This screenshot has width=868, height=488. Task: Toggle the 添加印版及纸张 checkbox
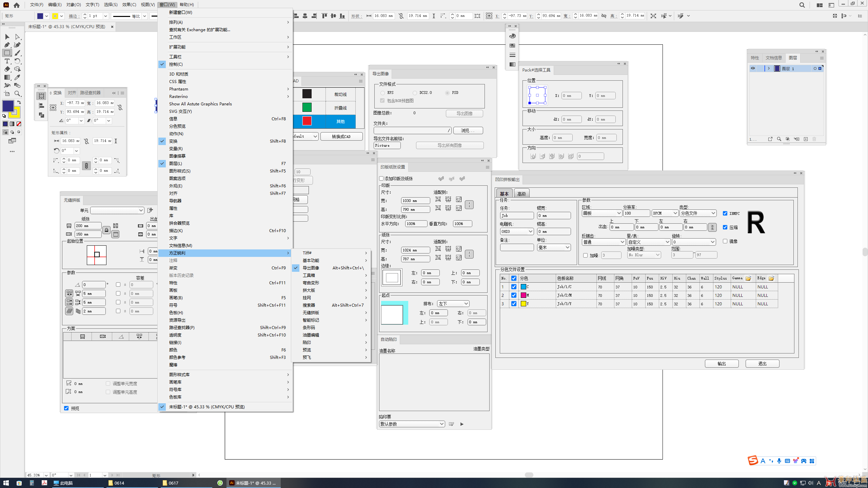381,179
